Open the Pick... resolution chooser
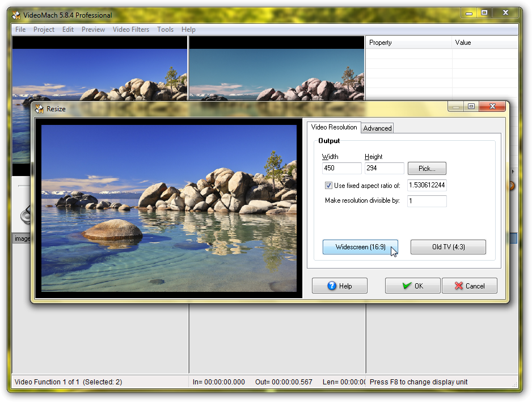 click(x=427, y=168)
